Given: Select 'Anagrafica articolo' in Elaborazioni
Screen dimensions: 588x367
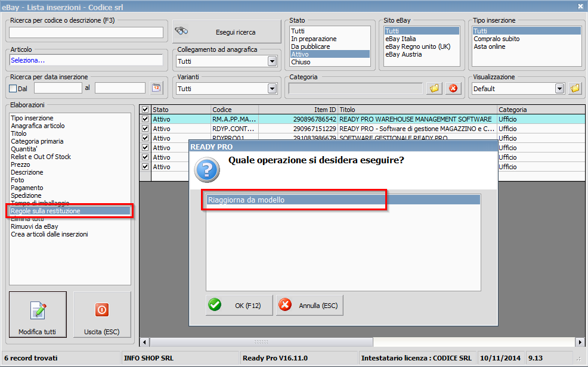Looking at the screenshot, I should click(x=70, y=126).
